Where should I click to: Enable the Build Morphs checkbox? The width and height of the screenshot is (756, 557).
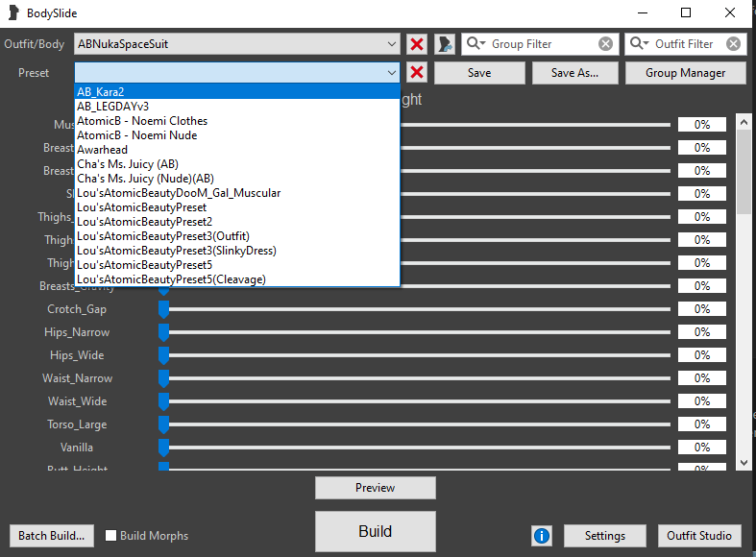click(x=110, y=535)
